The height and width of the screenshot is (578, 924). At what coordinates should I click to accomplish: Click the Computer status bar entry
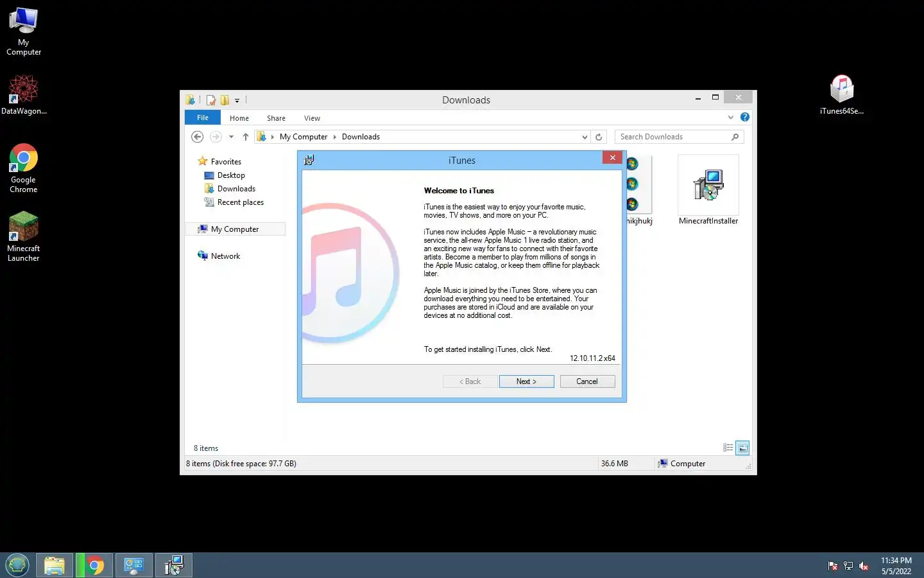(681, 464)
